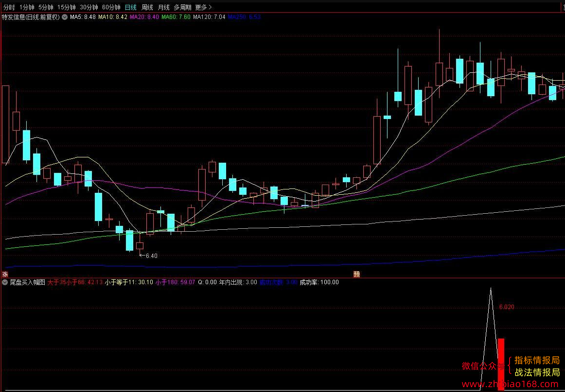This screenshot has height=392, width=565.
Task: Switch to the 分时 intraday tab
Action: pyautogui.click(x=9, y=7)
